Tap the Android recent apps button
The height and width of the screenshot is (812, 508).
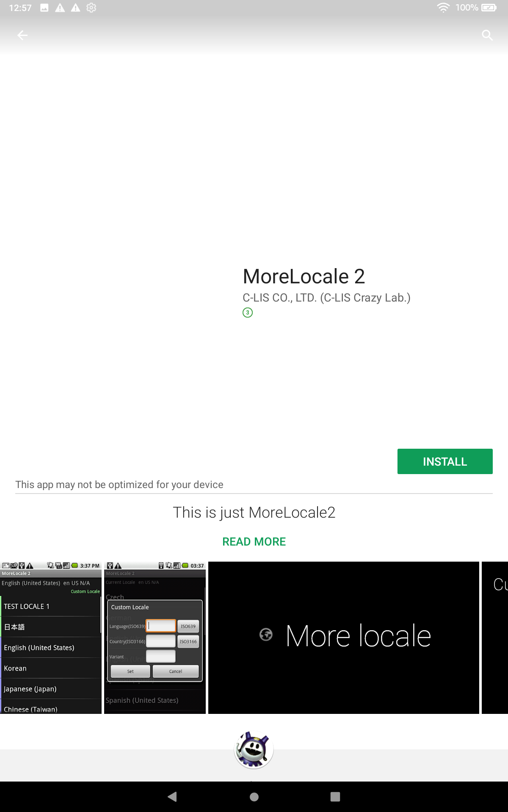[335, 797]
